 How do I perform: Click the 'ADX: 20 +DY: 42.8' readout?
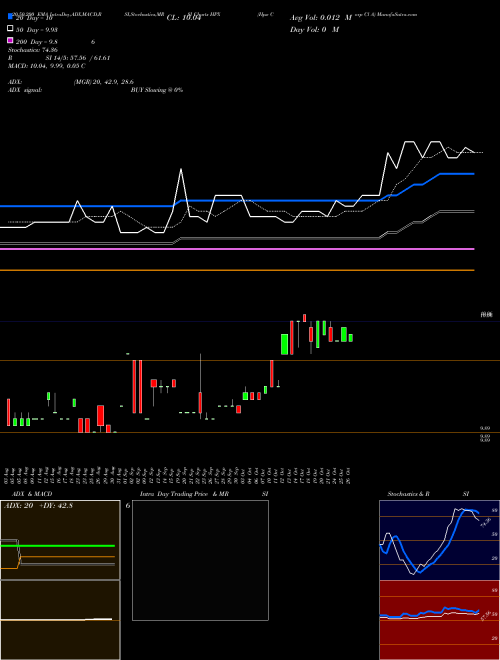point(38,506)
